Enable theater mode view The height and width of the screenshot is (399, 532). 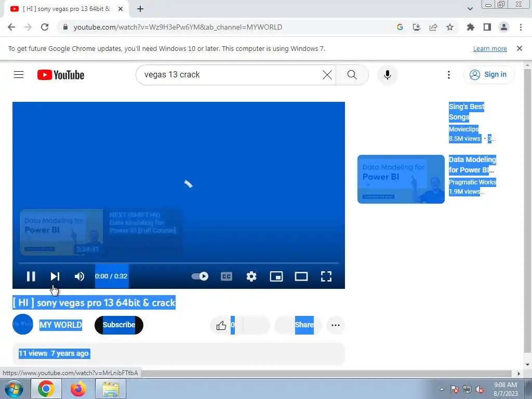[x=301, y=276]
